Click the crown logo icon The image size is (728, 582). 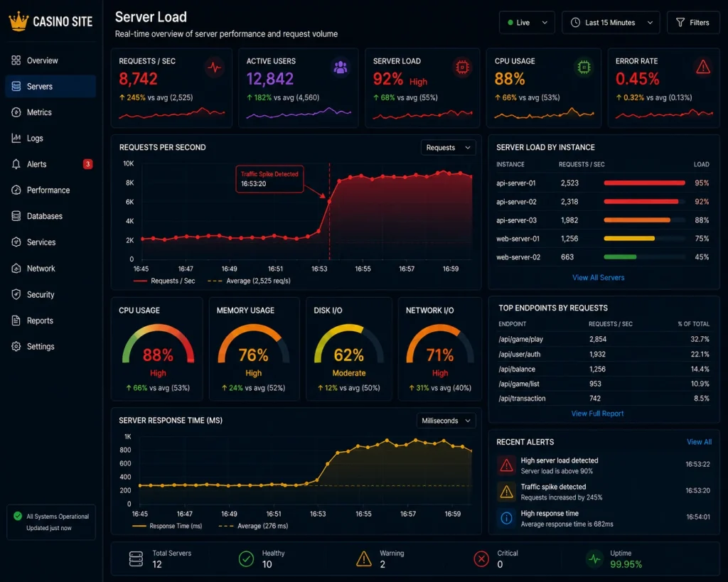tap(18, 21)
